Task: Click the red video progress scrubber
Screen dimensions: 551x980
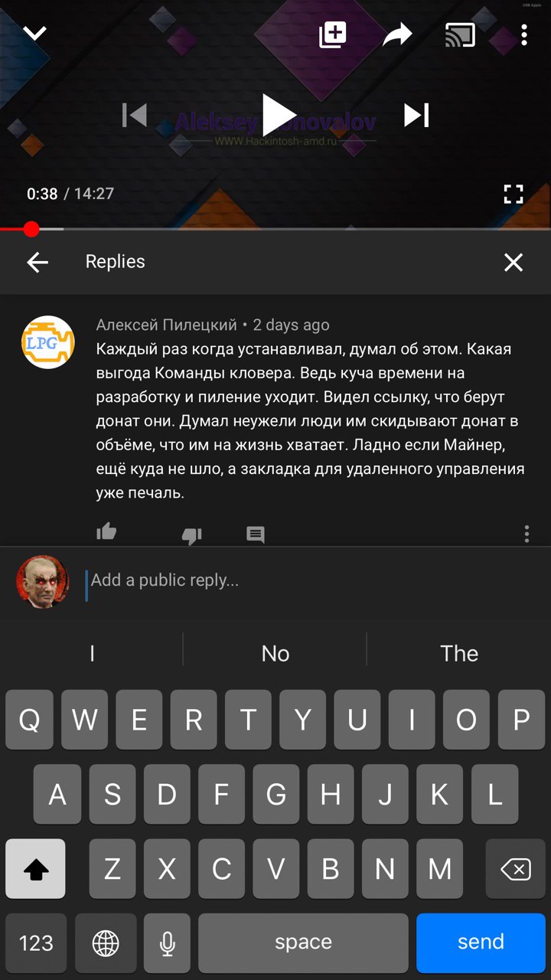Action: (31, 229)
